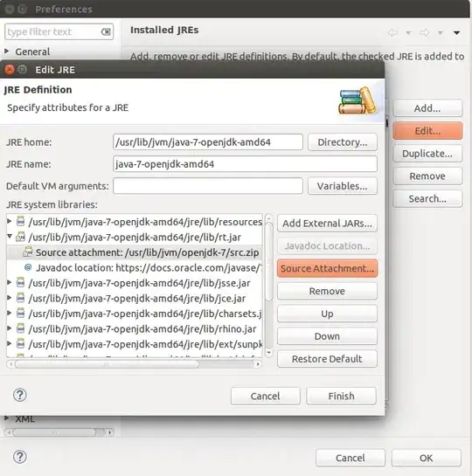The width and height of the screenshot is (472, 476).
Task: Expand the charsets.jar library entry
Action: coord(9,313)
